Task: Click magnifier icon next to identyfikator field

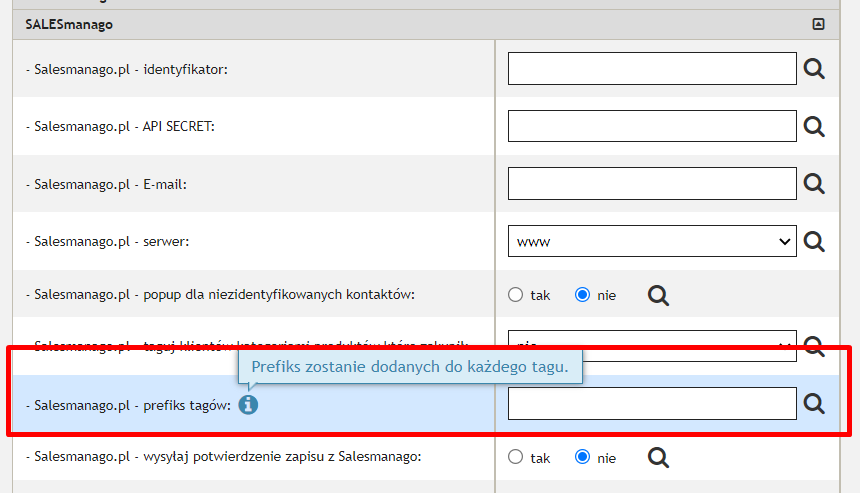Action: point(814,69)
